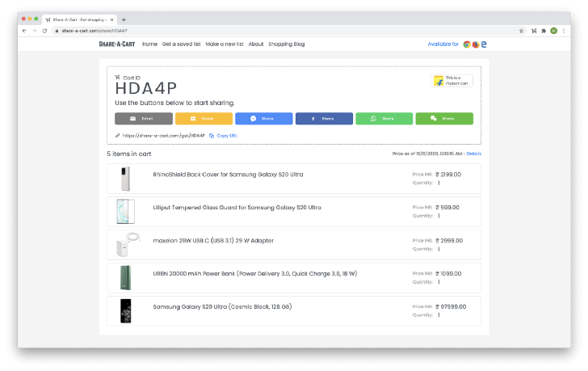This screenshot has height=371, width=588.
Task: Close the Share-A-Cart browser tab
Action: pos(111,19)
